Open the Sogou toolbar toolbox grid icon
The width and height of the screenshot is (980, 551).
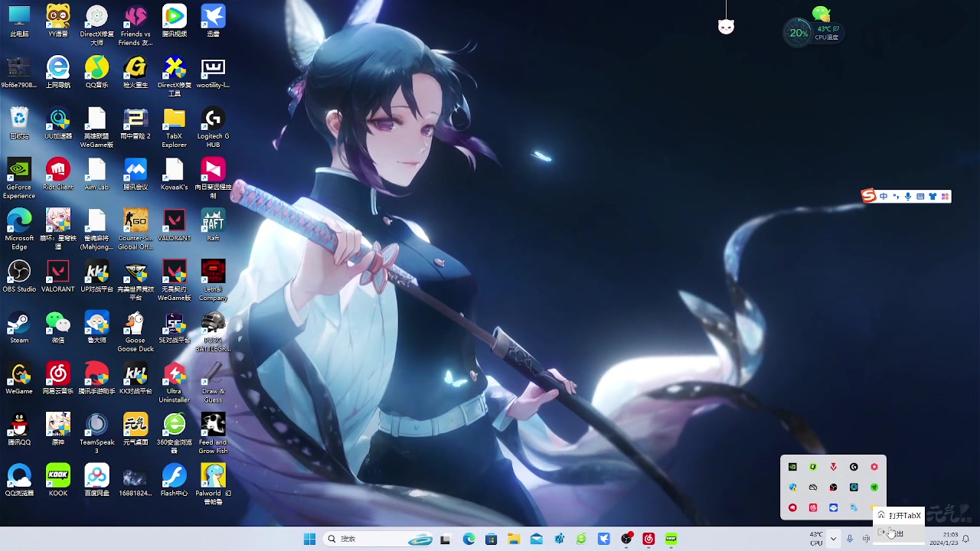tap(945, 197)
